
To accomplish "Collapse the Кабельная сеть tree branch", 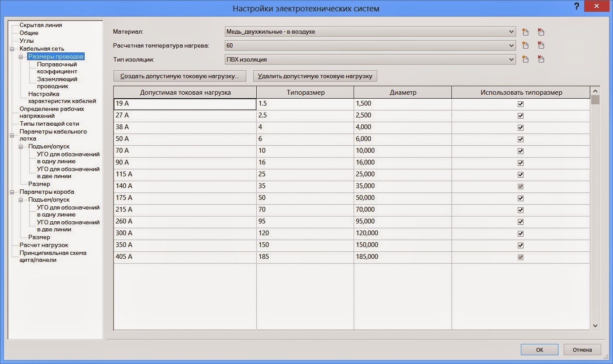I will pyautogui.click(x=12, y=48).
